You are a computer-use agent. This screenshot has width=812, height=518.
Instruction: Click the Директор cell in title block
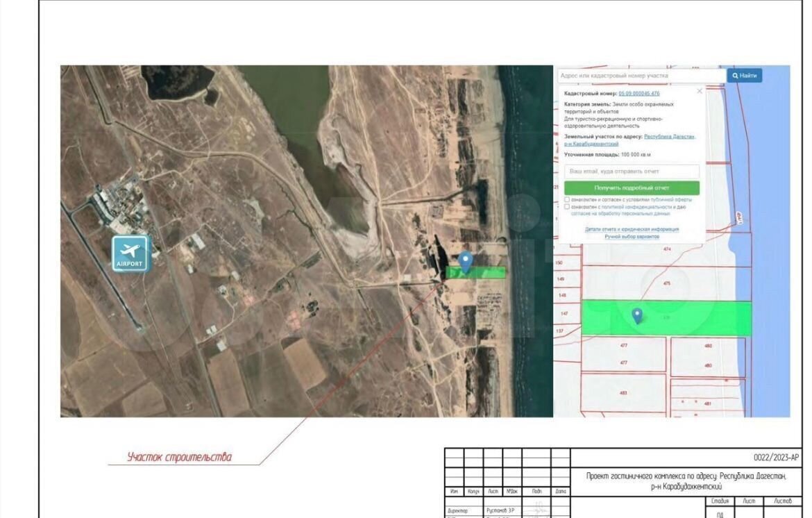(x=457, y=511)
